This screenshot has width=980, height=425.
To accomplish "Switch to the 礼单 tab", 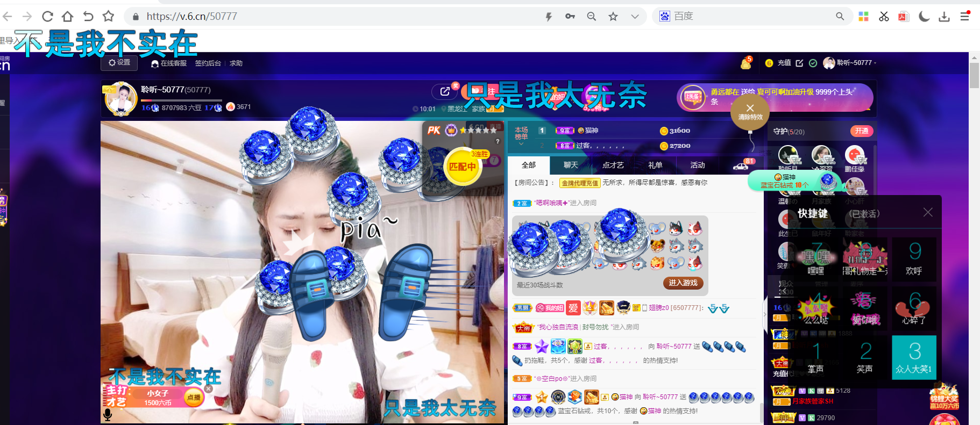I will 655,165.
